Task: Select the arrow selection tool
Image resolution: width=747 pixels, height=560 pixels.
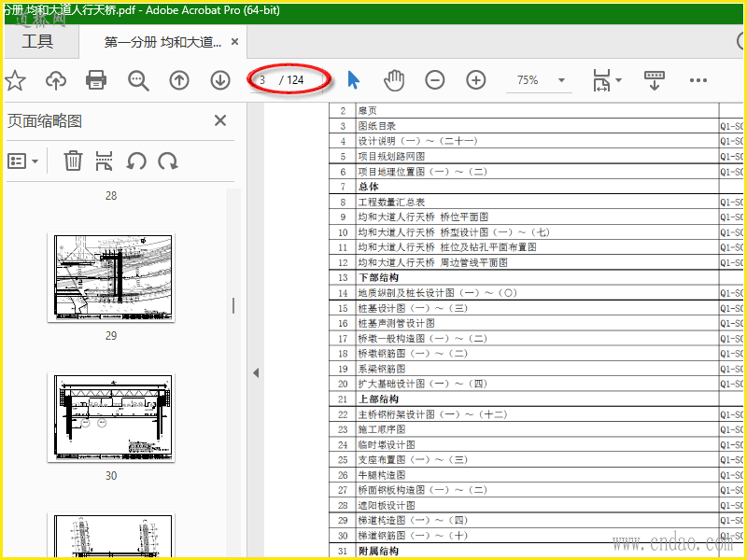Action: click(353, 80)
